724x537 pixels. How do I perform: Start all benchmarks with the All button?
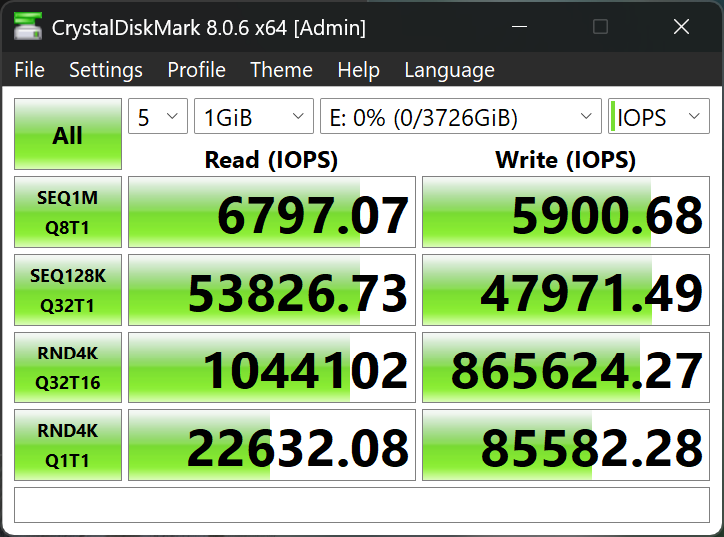click(x=68, y=134)
